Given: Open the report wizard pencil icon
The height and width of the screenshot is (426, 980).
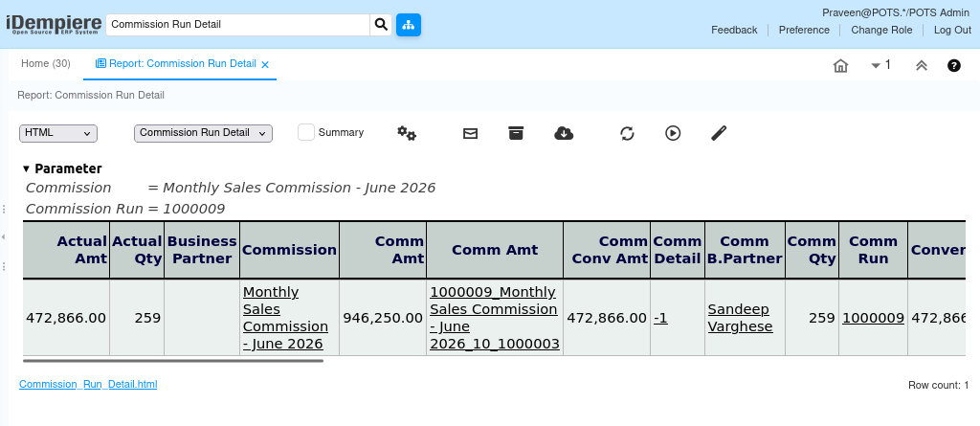Looking at the screenshot, I should click(x=719, y=133).
